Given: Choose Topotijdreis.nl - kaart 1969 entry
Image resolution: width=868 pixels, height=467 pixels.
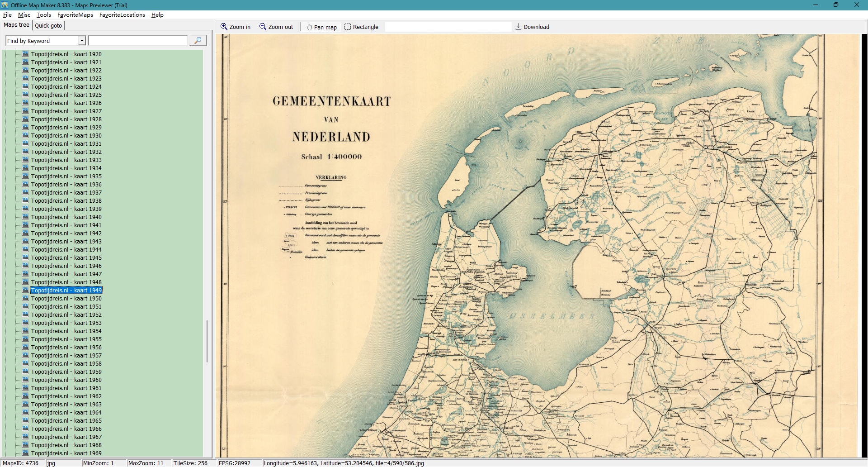Looking at the screenshot, I should [x=66, y=453].
